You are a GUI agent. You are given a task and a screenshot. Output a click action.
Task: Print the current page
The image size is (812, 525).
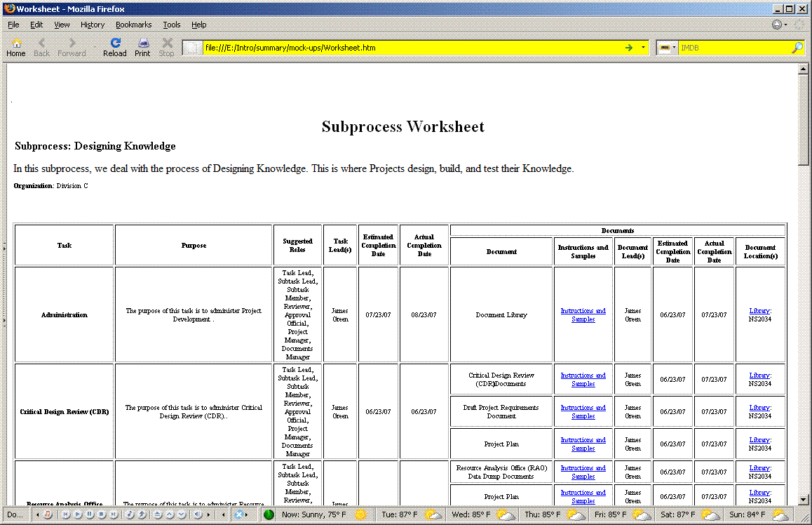[x=142, y=47]
